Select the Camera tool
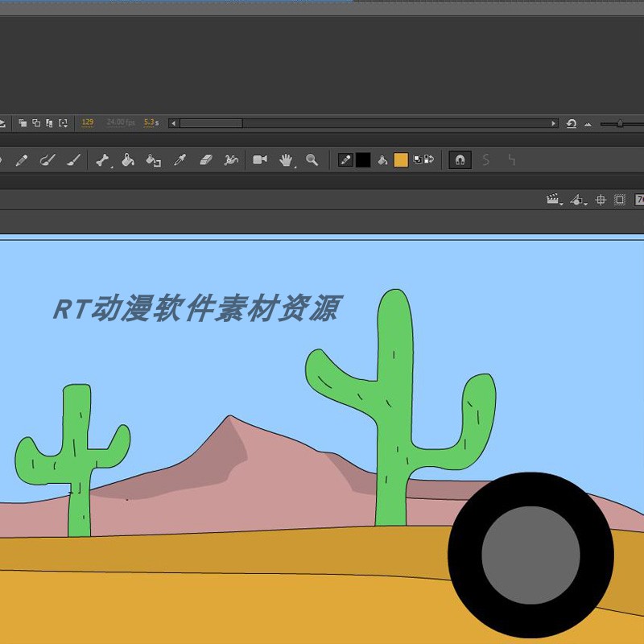This screenshot has width=644, height=644. coord(259,159)
